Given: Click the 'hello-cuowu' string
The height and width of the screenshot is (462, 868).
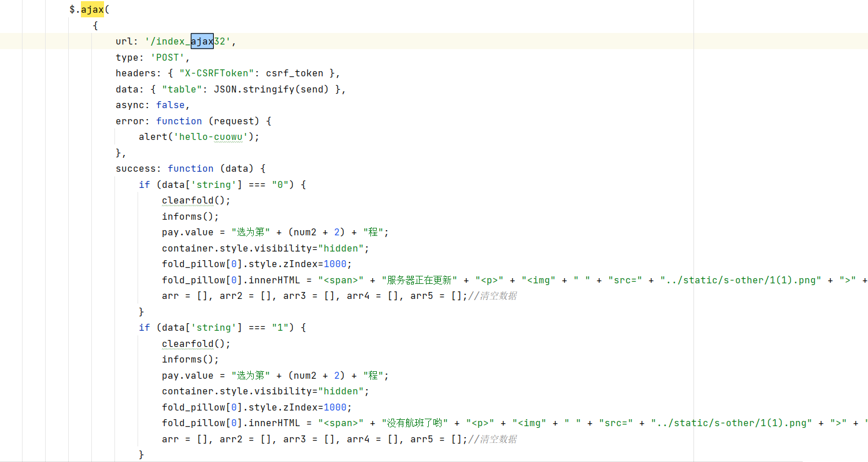Looking at the screenshot, I should click(x=211, y=137).
